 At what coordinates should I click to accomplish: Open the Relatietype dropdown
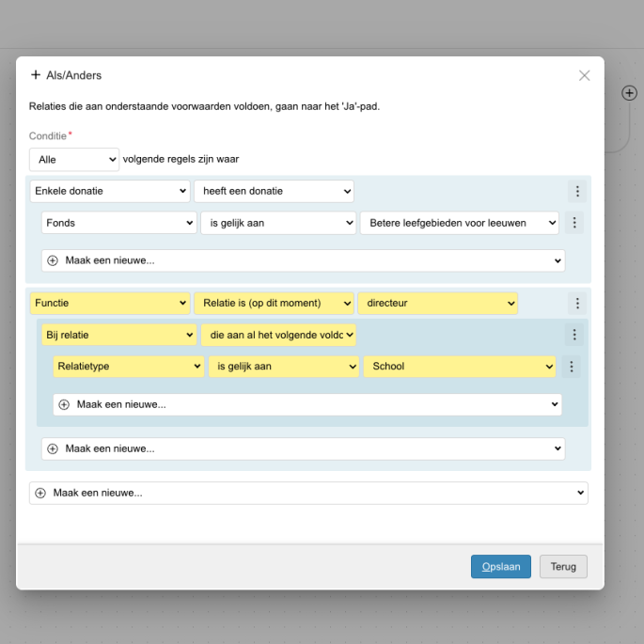[x=129, y=367]
